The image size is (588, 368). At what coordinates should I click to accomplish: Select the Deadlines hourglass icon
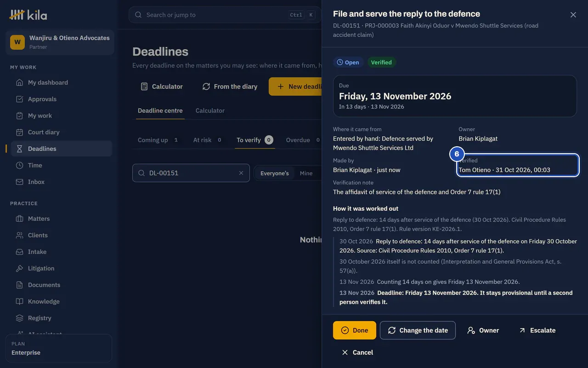pyautogui.click(x=19, y=149)
